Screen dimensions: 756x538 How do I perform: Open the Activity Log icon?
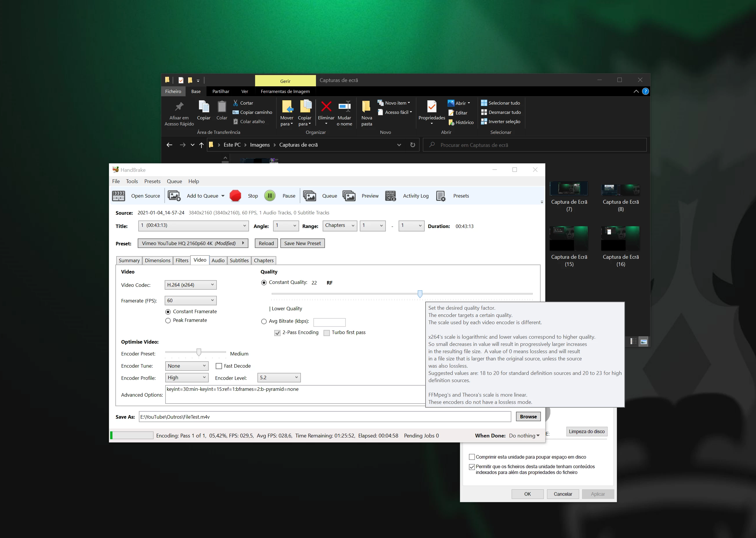click(390, 196)
